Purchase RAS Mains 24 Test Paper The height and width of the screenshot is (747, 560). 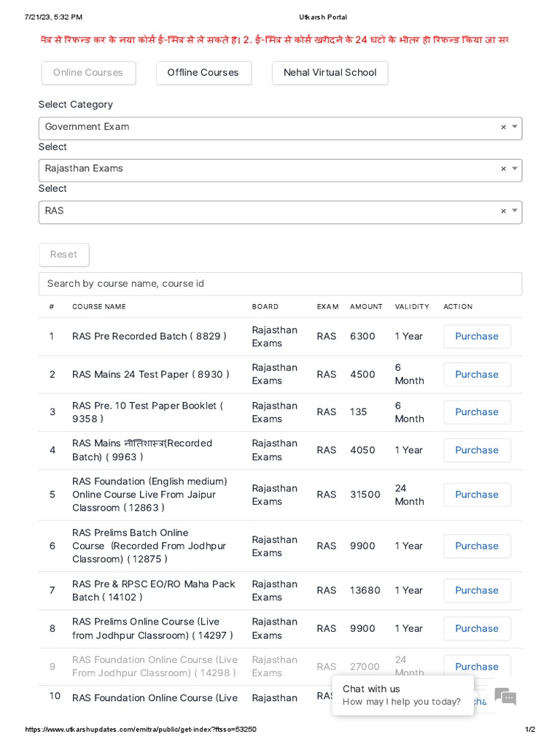pos(477,374)
